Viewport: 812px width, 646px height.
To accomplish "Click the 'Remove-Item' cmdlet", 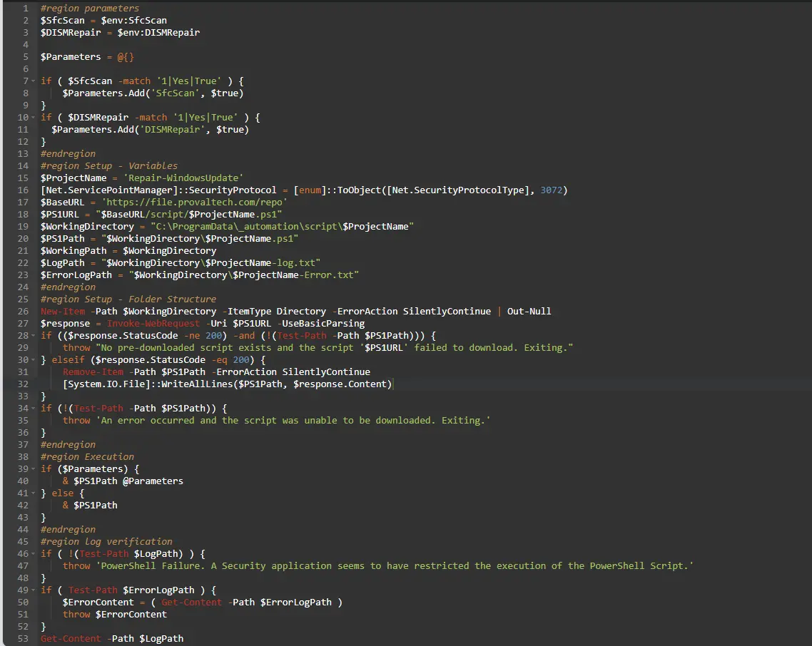I will [x=93, y=371].
